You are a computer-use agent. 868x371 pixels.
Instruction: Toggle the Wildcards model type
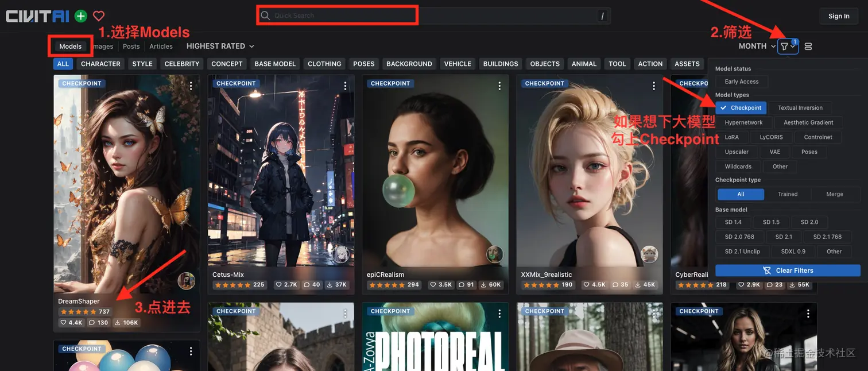point(738,167)
